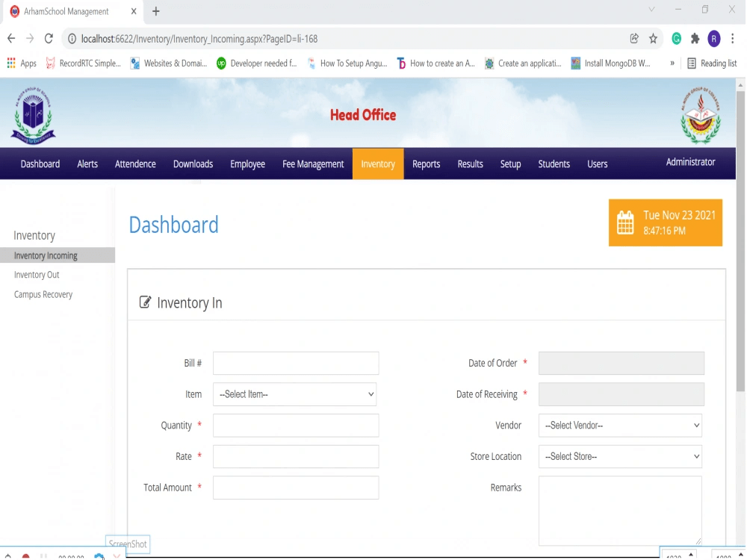Open Chrome three-dot menu
Viewport: 747px width, 560px height.
(733, 39)
